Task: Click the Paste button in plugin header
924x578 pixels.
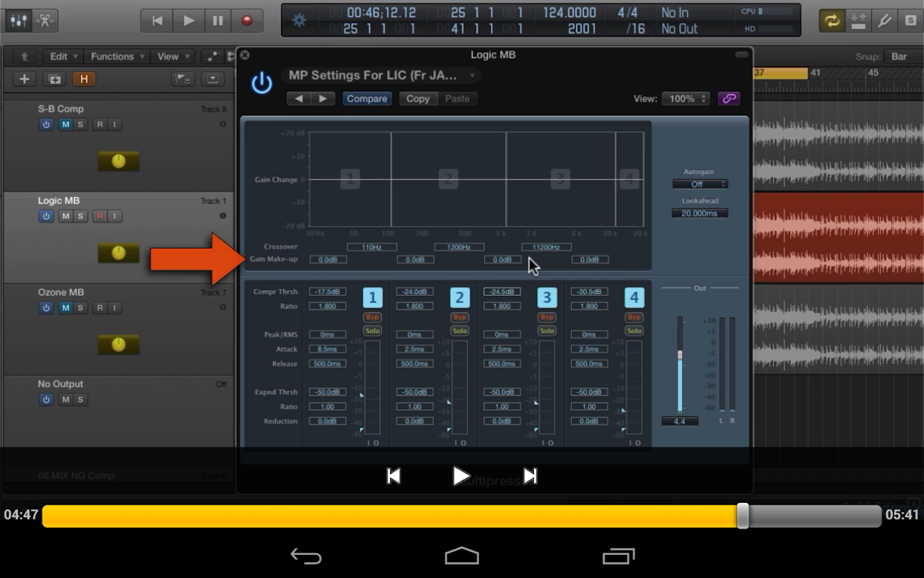Action: tap(458, 99)
